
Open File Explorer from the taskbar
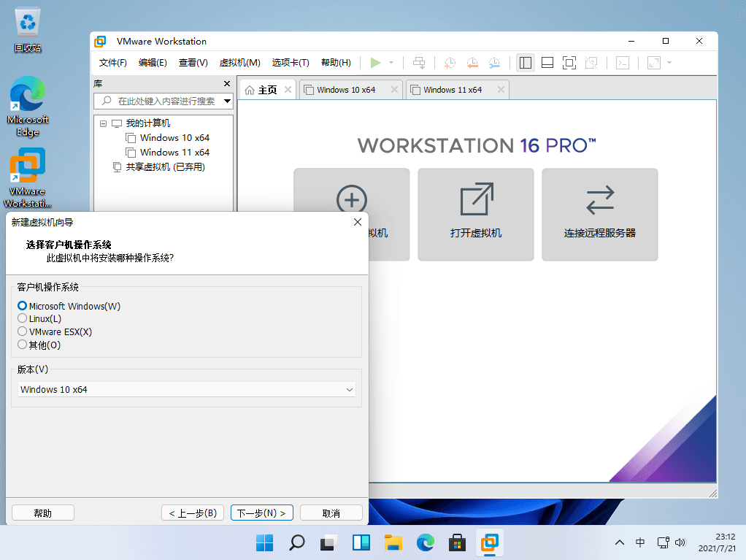[x=393, y=543]
